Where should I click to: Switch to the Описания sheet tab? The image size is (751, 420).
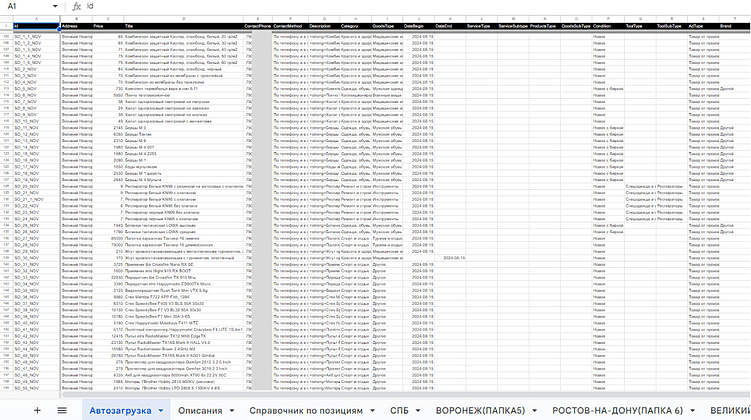point(200,410)
